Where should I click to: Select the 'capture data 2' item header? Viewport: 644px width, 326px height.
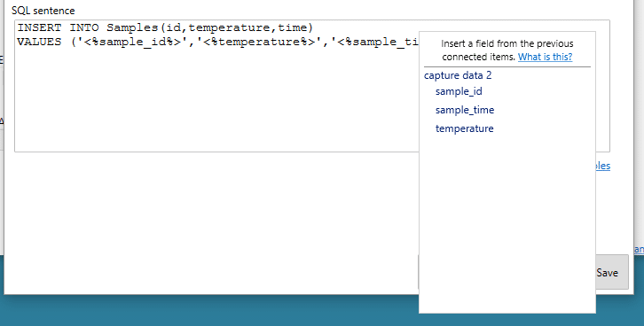point(458,75)
